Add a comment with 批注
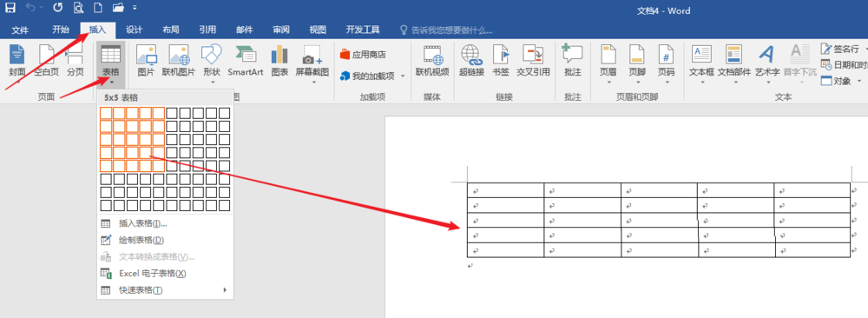The height and width of the screenshot is (318, 868). [x=572, y=62]
